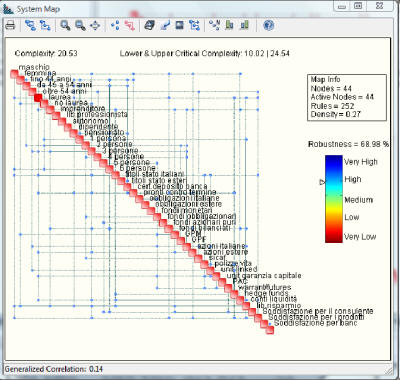Click the 'Medium' scale label
Screen dimensions: 400x380
click(x=358, y=200)
